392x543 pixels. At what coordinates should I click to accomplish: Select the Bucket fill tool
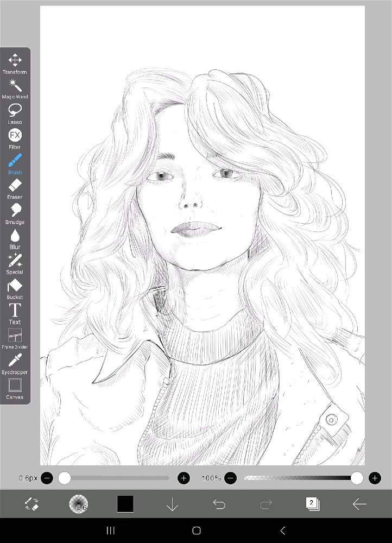[x=15, y=289]
